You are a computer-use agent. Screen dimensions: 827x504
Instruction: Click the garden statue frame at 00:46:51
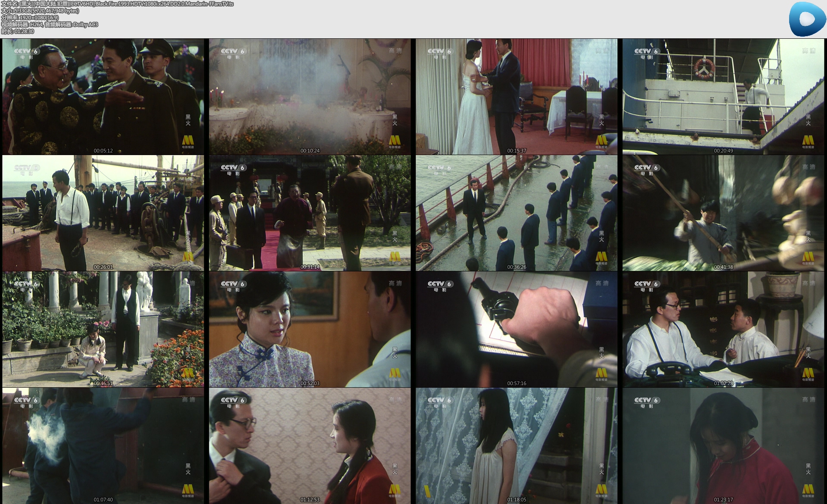[103, 329]
